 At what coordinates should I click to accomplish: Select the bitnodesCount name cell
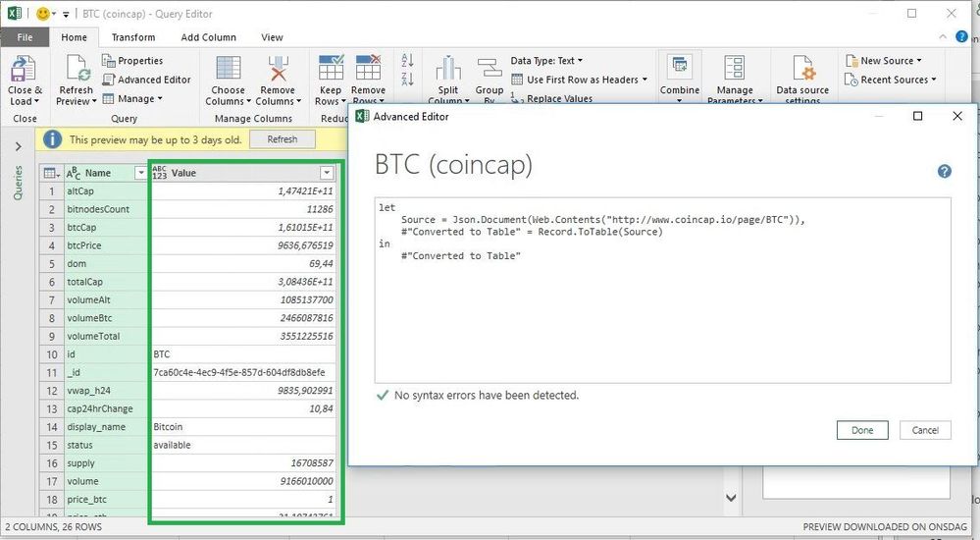coord(106,209)
